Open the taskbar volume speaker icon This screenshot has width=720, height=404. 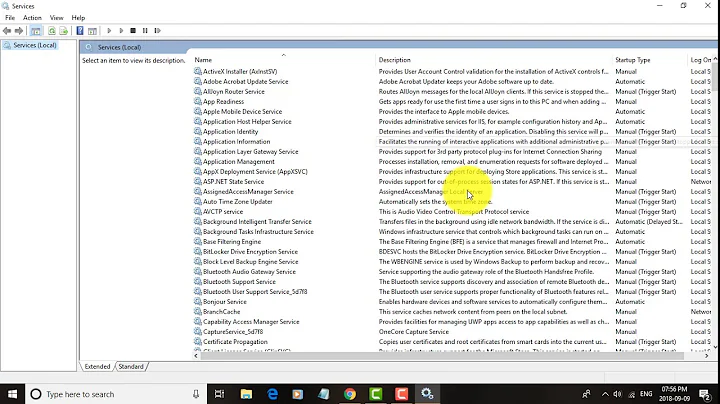tap(618, 394)
